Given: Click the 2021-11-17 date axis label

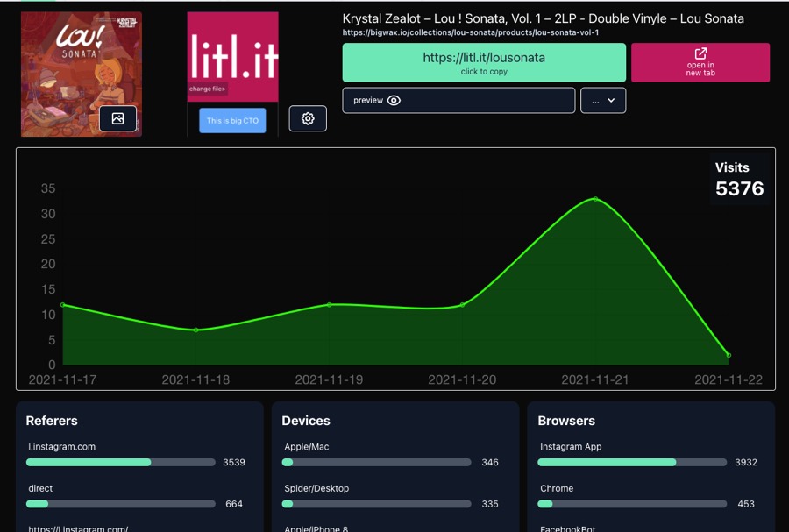Looking at the screenshot, I should point(62,379).
